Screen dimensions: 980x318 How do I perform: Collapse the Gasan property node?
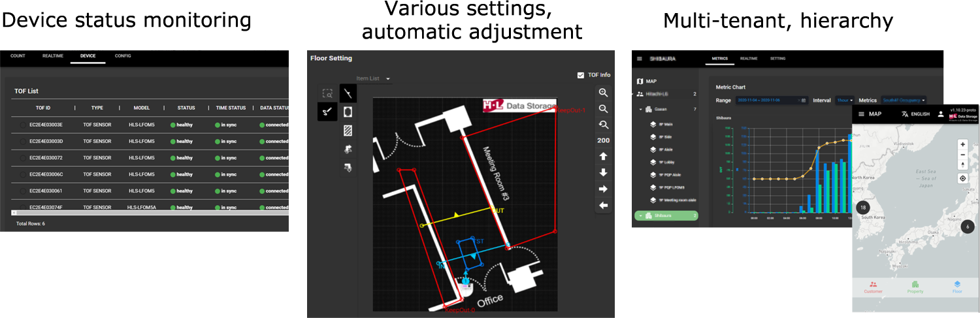point(642,109)
